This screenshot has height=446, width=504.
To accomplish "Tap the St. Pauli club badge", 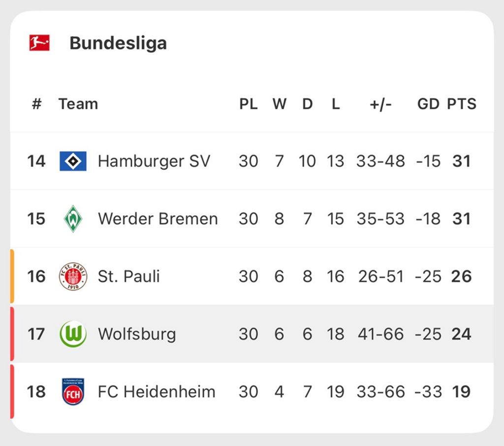I will [73, 276].
